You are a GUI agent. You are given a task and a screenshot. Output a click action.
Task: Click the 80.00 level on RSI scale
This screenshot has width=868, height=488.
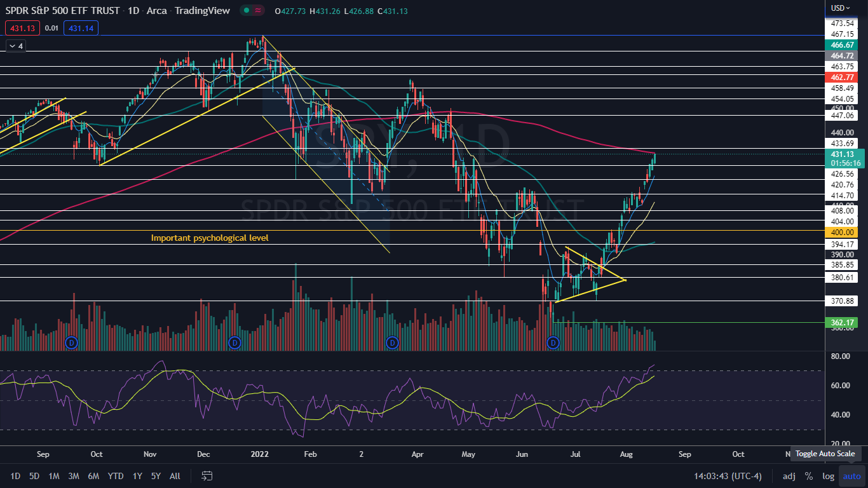[841, 356]
